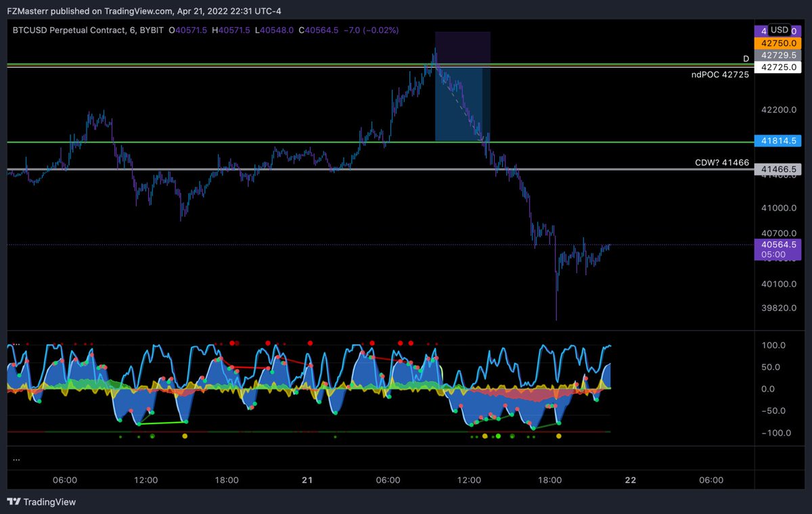Click the close value C40564.5
Screen dimensions: 812x514
coord(319,30)
